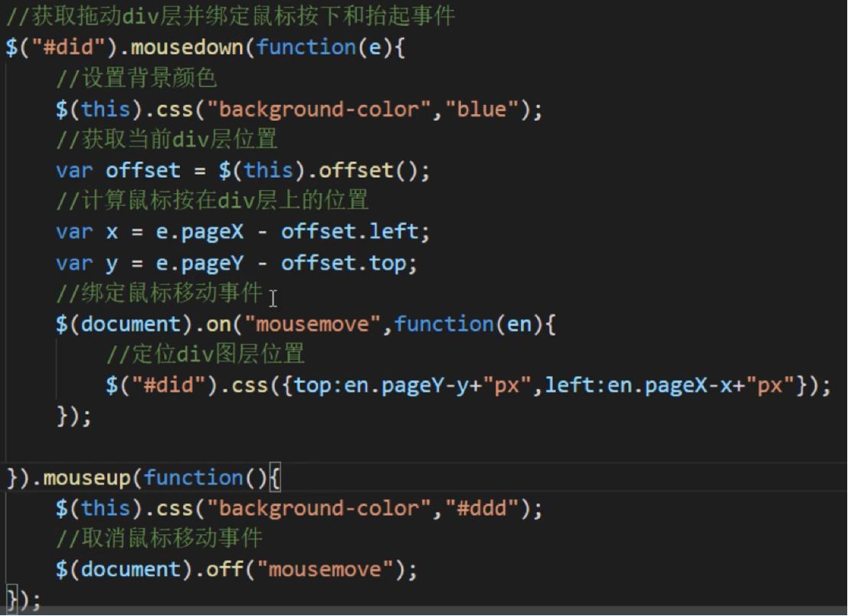This screenshot has width=848, height=616.
Task: Click 'left:en.pageX-x' expression
Action: coord(639,386)
